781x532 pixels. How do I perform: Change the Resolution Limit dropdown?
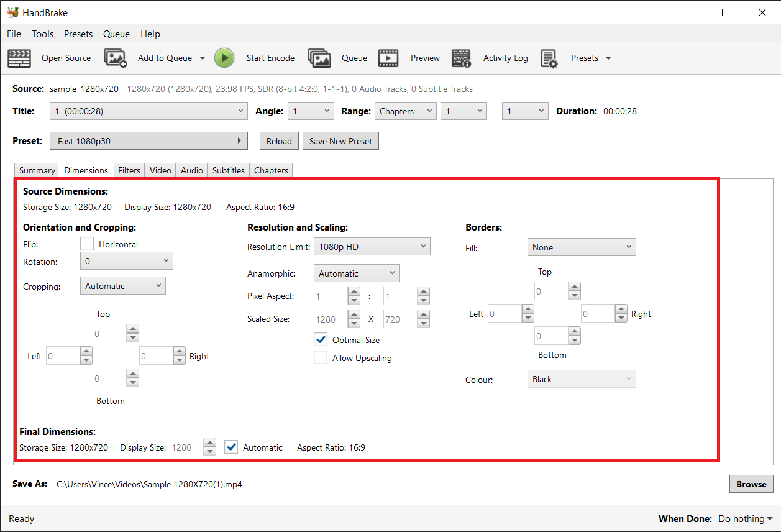tap(372, 246)
